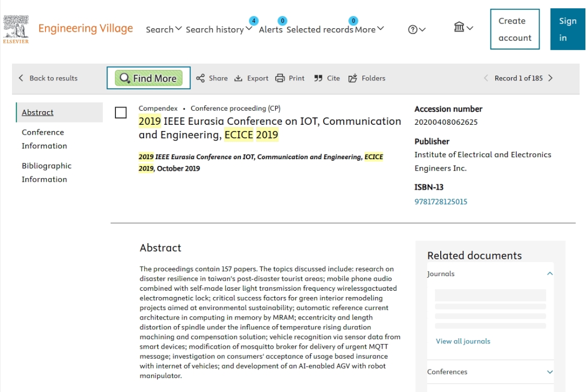Open ISBN link 9781728125015
Image resolution: width=587 pixels, height=392 pixels.
pos(441,201)
